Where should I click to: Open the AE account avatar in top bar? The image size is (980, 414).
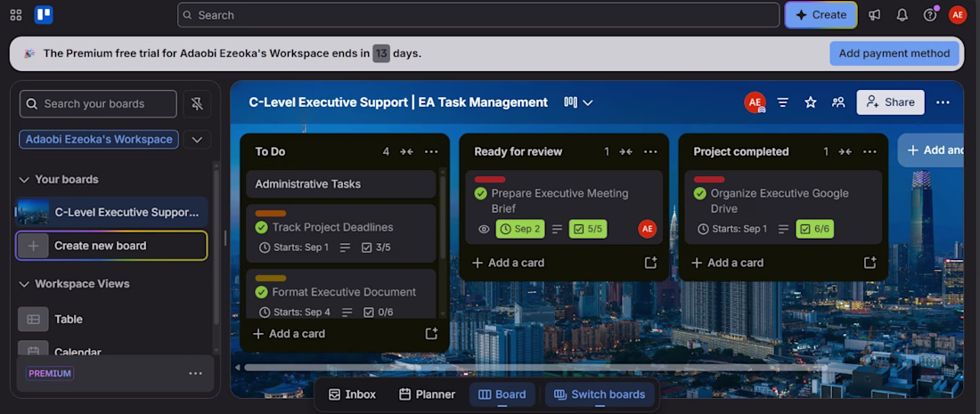tap(958, 15)
